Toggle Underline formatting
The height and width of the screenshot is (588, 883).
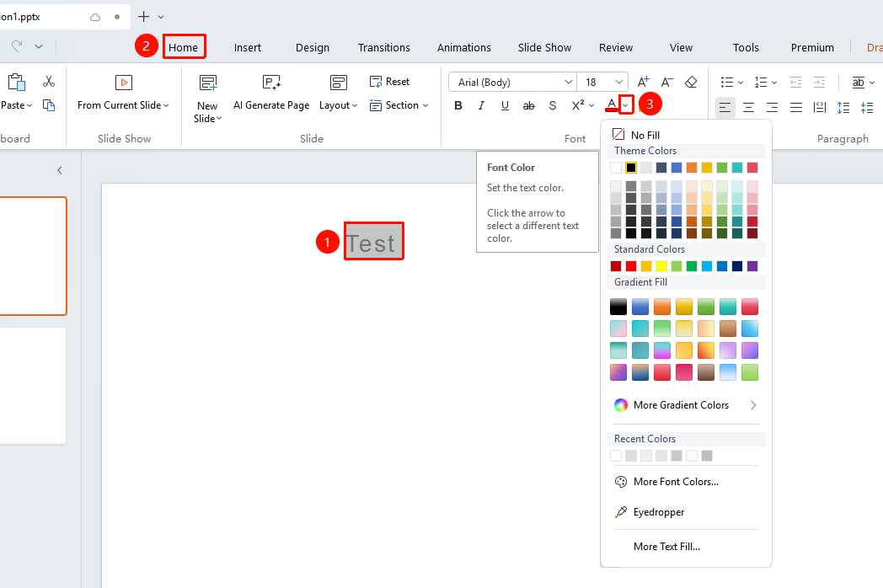coord(505,105)
